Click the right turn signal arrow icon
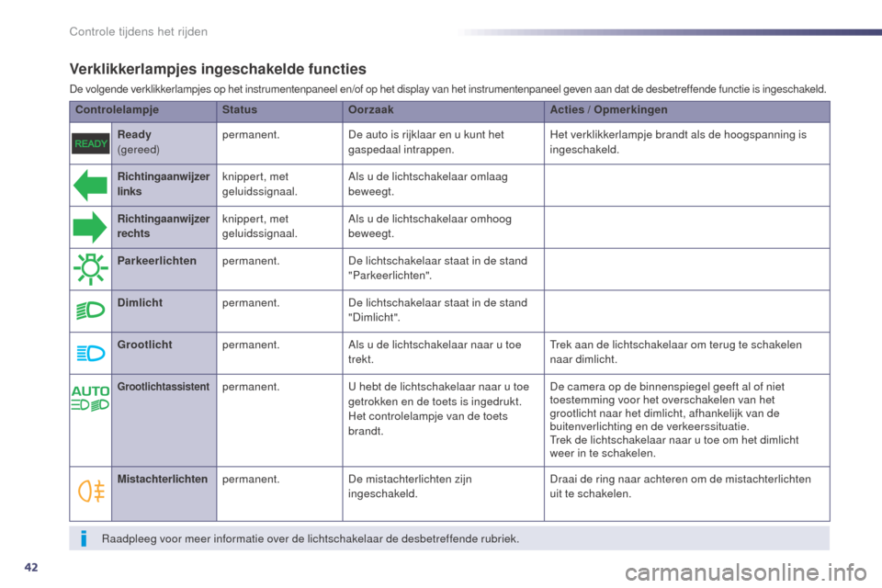882x588 pixels. (90, 227)
